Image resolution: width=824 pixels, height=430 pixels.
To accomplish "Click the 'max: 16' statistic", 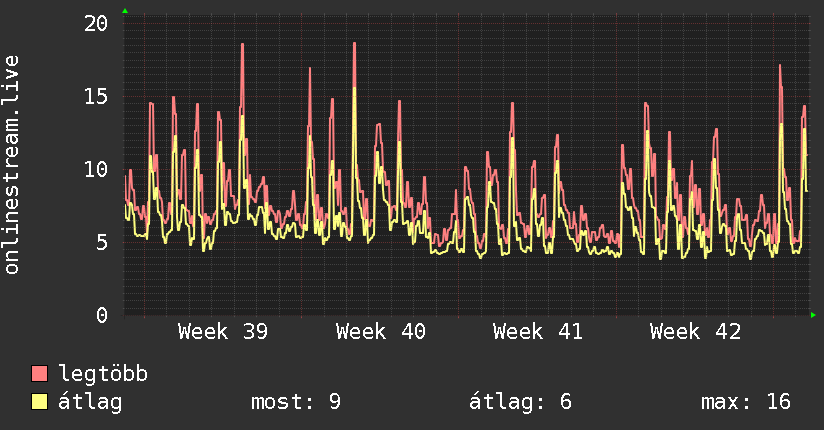I will pos(746,402).
